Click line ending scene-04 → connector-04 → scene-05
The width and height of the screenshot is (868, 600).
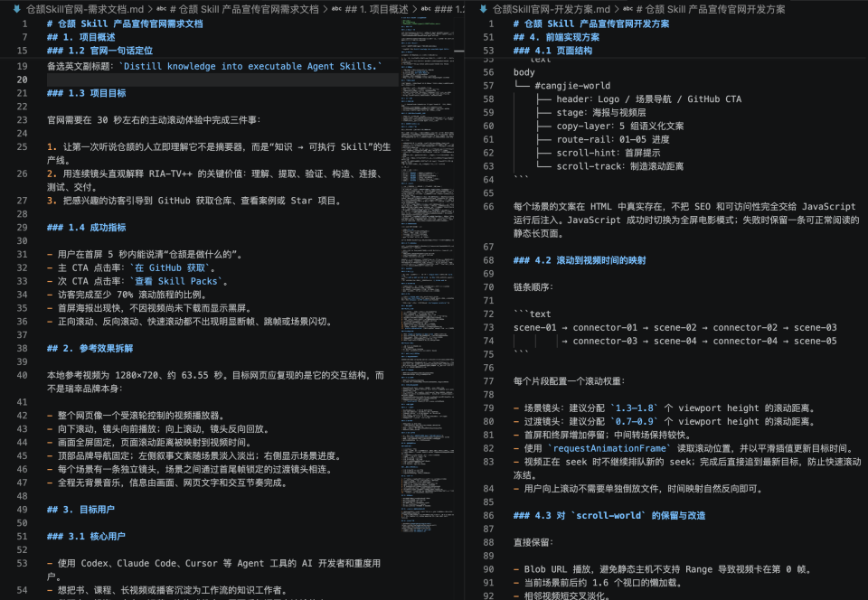[x=699, y=341]
